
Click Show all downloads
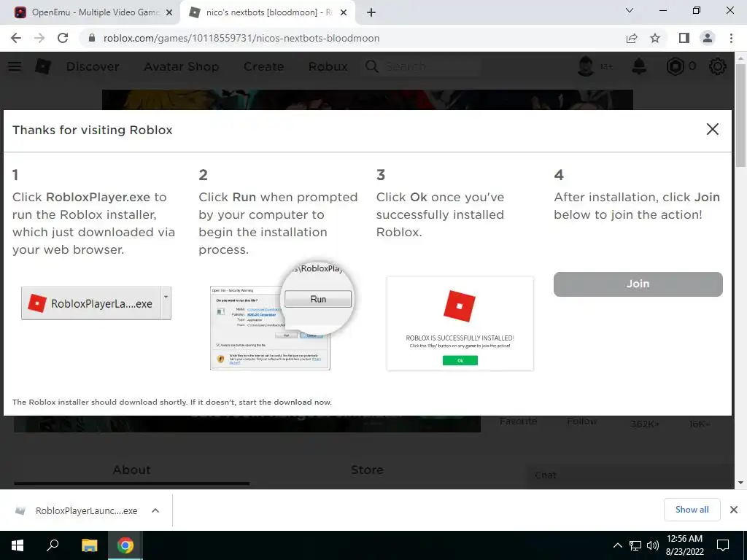(692, 510)
